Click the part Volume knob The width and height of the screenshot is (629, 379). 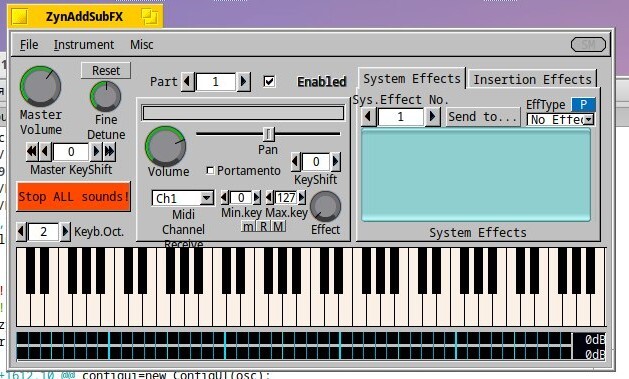click(x=165, y=146)
